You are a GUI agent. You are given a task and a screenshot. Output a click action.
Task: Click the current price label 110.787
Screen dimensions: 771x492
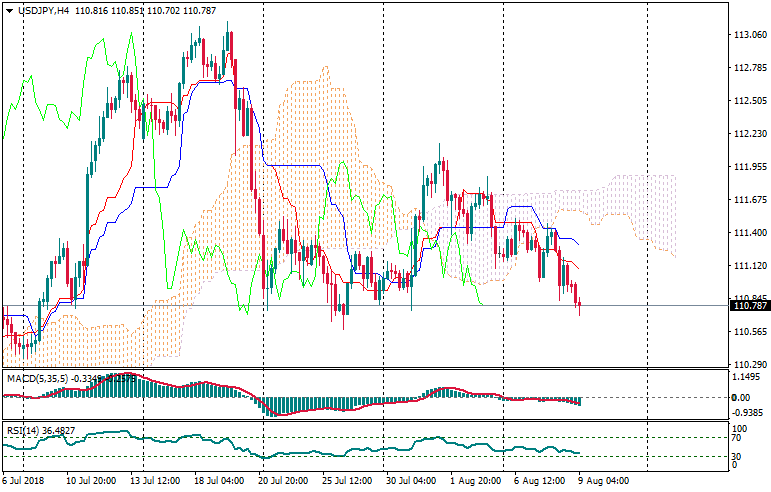[x=750, y=306]
